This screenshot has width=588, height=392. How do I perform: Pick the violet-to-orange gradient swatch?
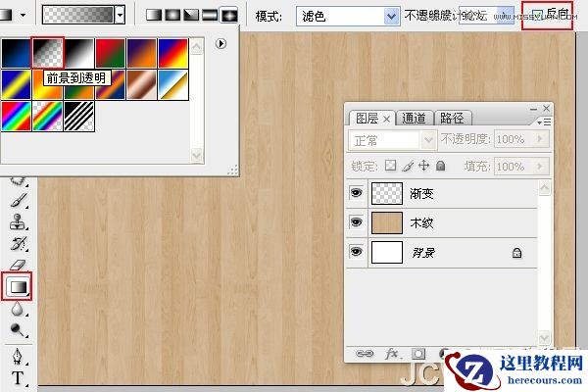point(142,53)
